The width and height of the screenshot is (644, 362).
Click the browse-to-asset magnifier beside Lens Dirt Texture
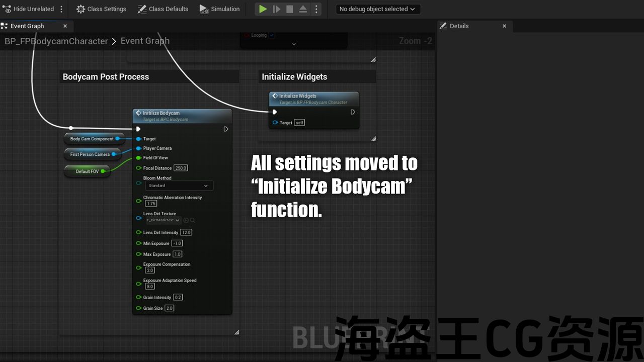[193, 220]
